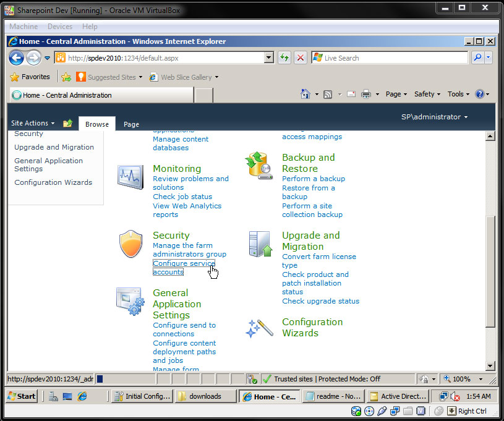Open the address bar URL dropdown
This screenshot has height=421, width=504.
pyautogui.click(x=269, y=58)
